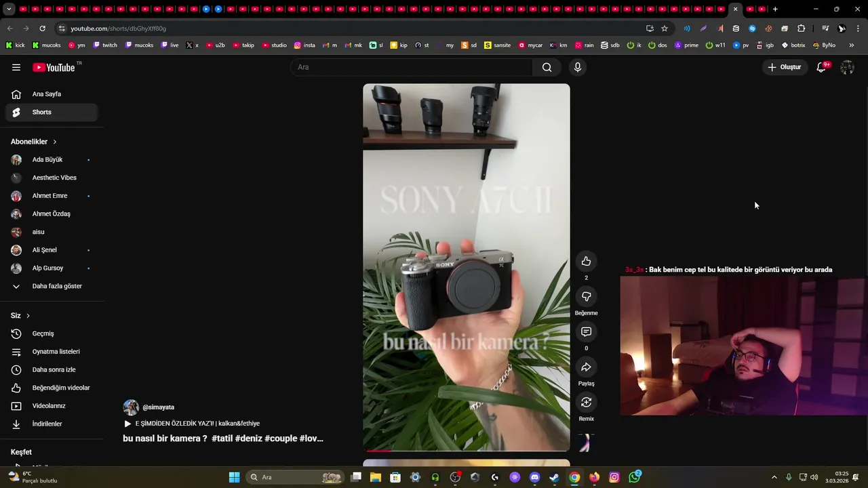Open Geçmiş history
868x488 pixels.
[x=52, y=333]
